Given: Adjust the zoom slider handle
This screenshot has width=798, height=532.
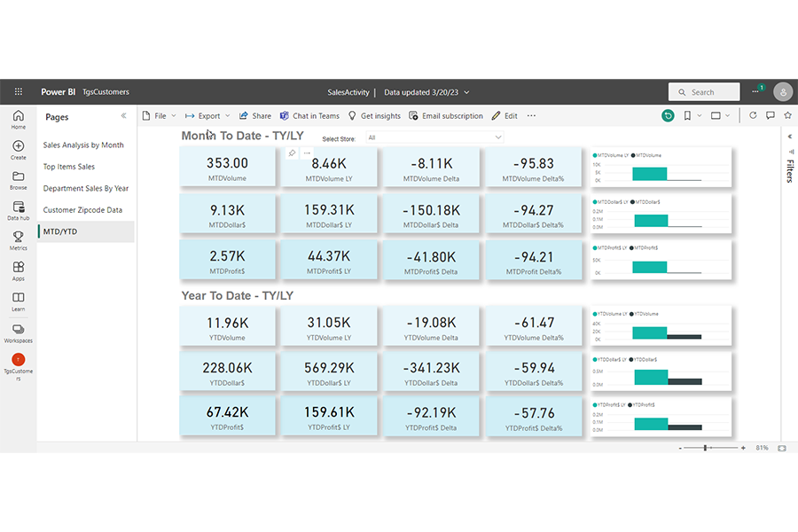Looking at the screenshot, I should tap(705, 448).
